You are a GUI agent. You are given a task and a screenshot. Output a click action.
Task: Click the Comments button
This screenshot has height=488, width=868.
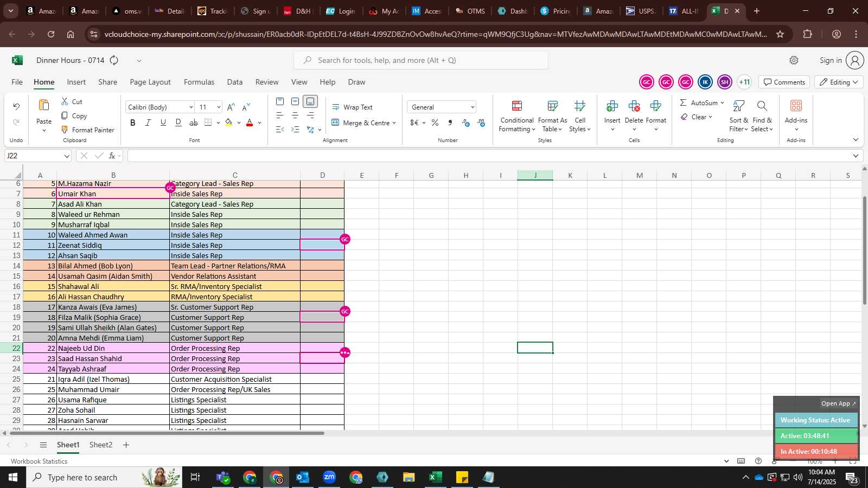[784, 82]
